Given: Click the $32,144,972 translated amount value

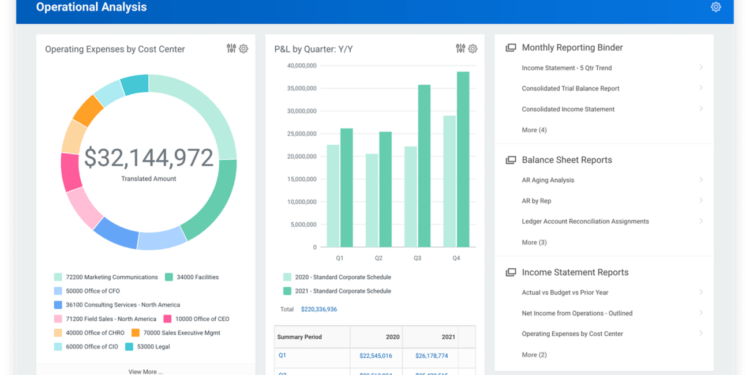Looking at the screenshot, I should point(149,158).
